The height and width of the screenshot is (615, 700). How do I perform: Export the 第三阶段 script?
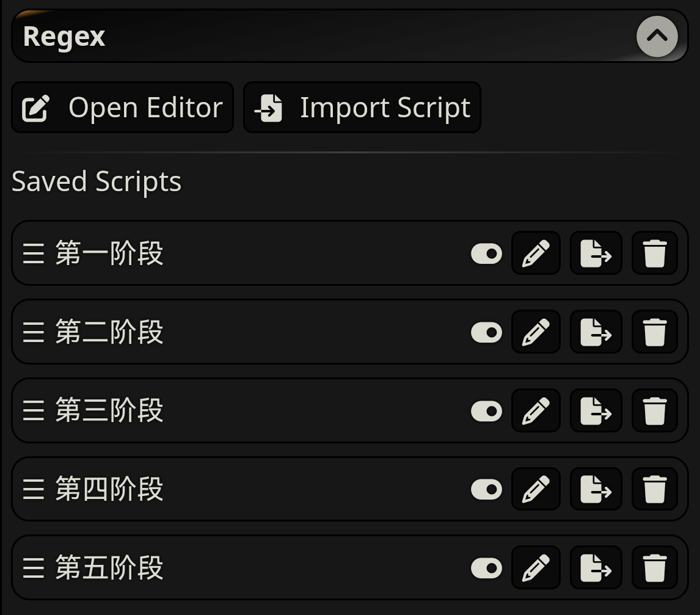596,410
